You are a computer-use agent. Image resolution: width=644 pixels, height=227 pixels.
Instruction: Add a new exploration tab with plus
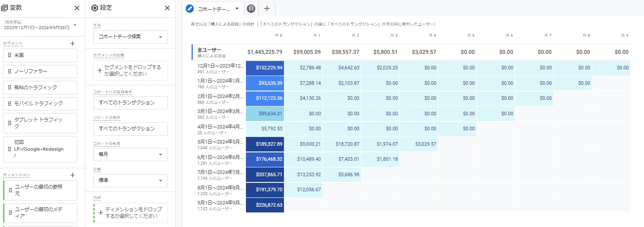267,8
